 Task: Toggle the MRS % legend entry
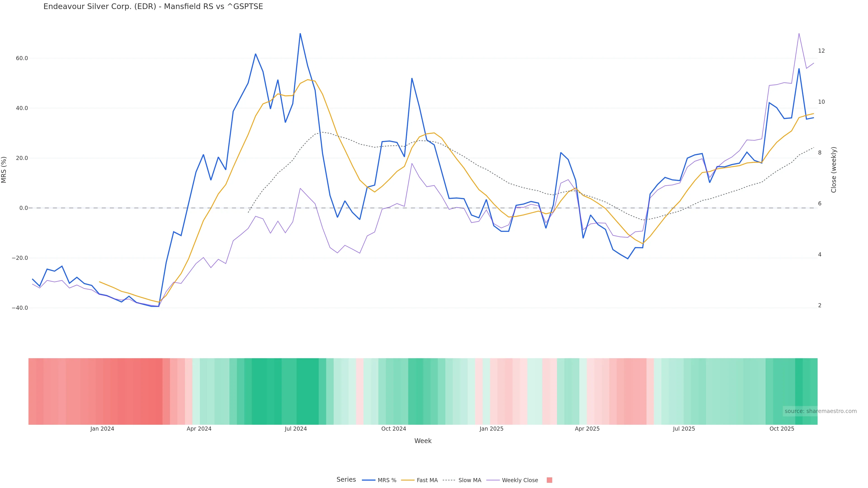click(x=387, y=480)
